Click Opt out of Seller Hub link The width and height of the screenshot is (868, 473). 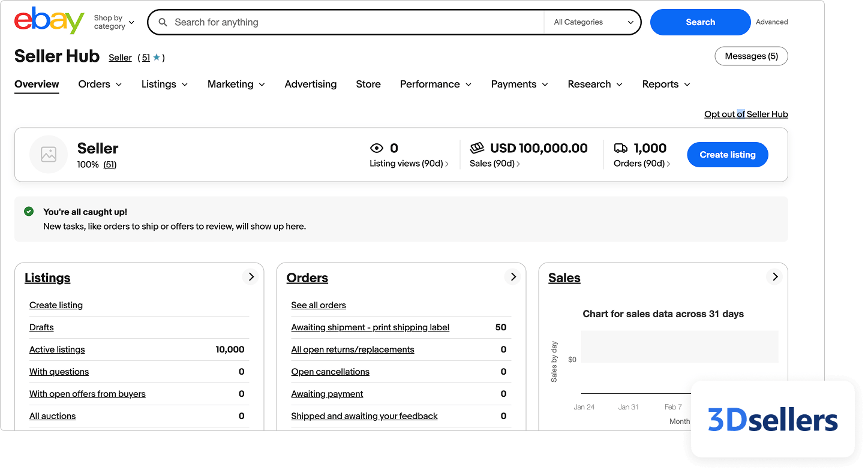746,115
